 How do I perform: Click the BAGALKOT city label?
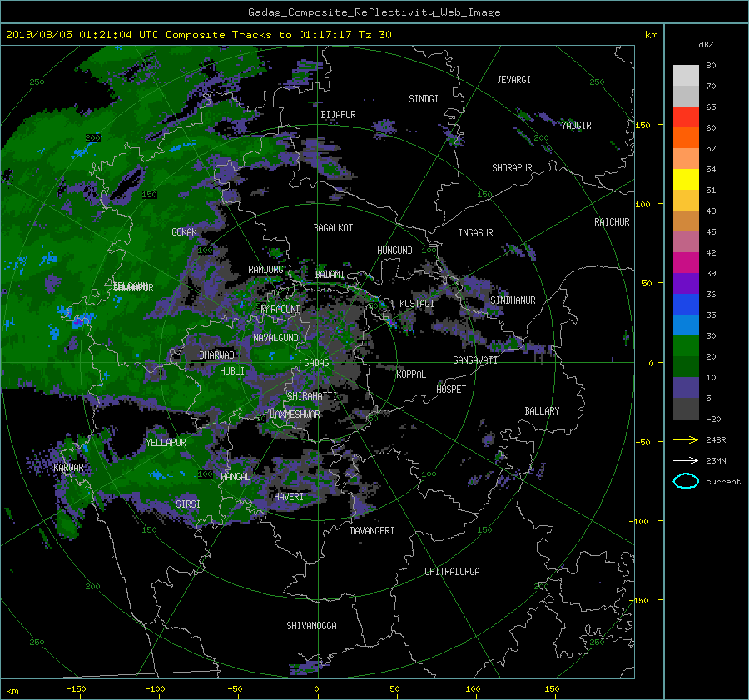[333, 228]
